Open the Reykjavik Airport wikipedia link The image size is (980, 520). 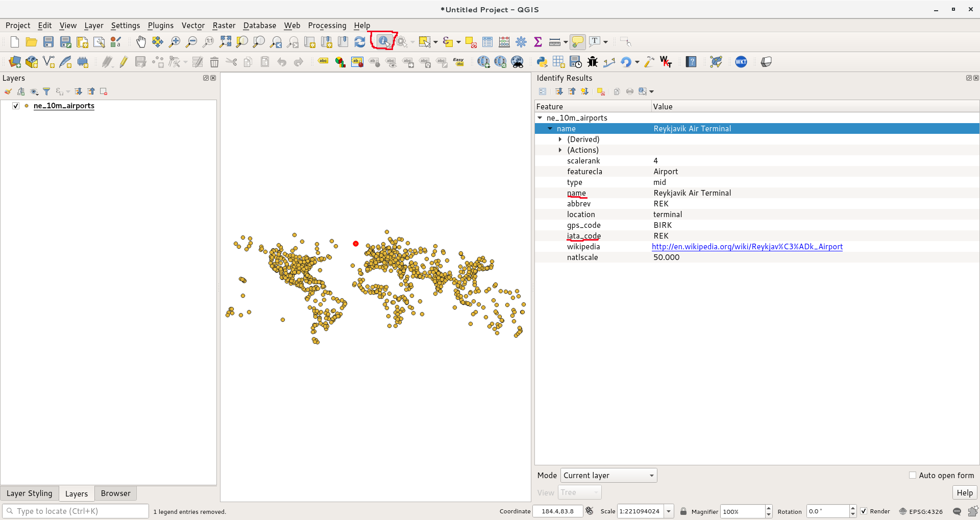747,247
